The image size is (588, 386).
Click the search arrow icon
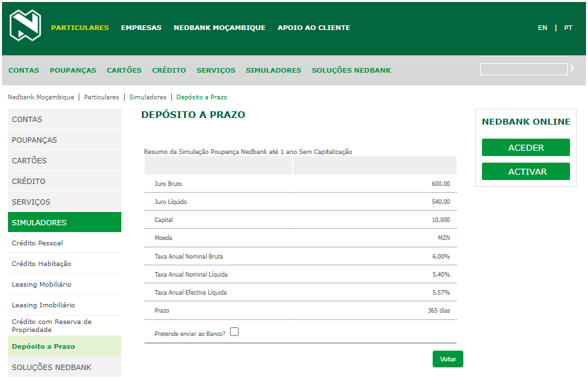[572, 68]
